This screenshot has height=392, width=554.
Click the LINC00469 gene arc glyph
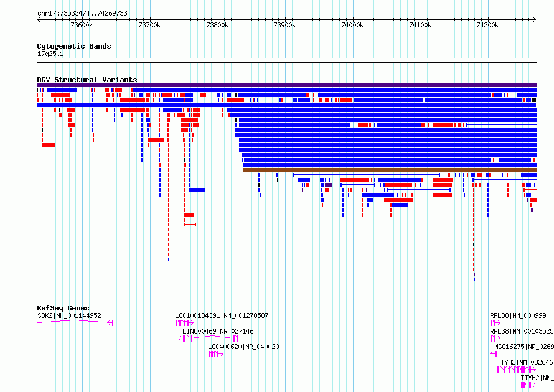pyautogui.click(x=208, y=338)
